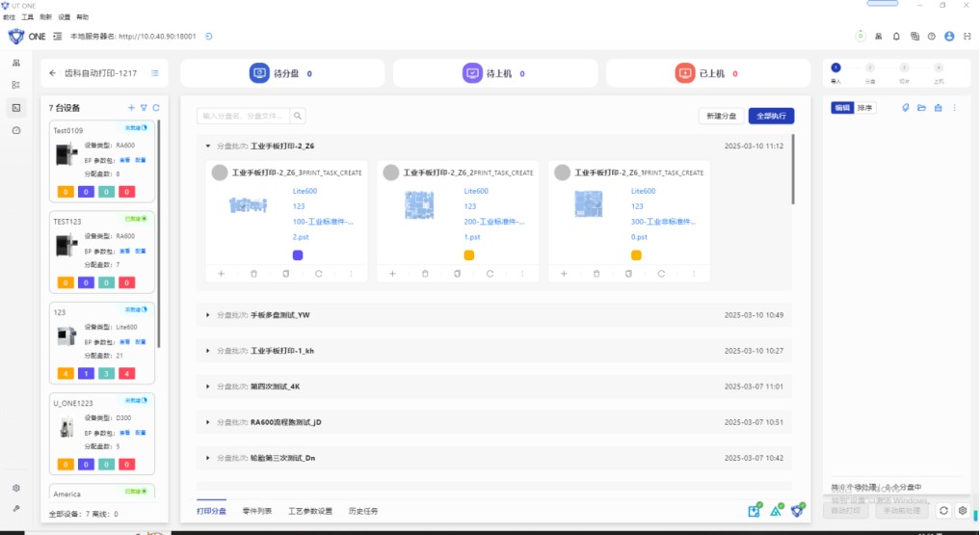Select the gray circle on 工业手板打印-2_Z6_2 card
980x535 pixels.
391,173
